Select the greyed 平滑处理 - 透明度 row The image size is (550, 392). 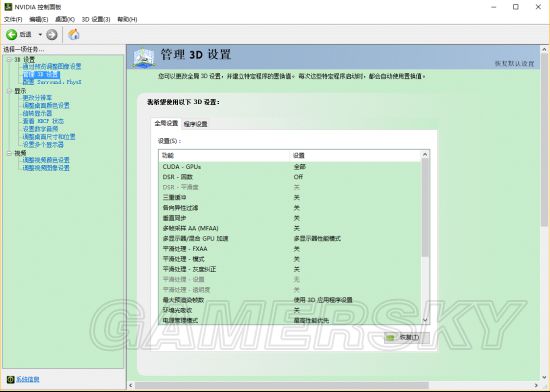pos(290,290)
